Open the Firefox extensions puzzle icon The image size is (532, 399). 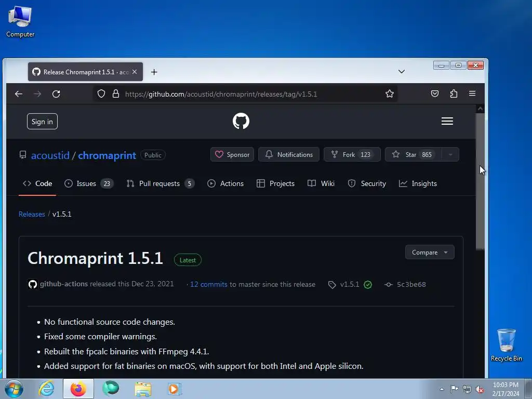[x=454, y=94]
